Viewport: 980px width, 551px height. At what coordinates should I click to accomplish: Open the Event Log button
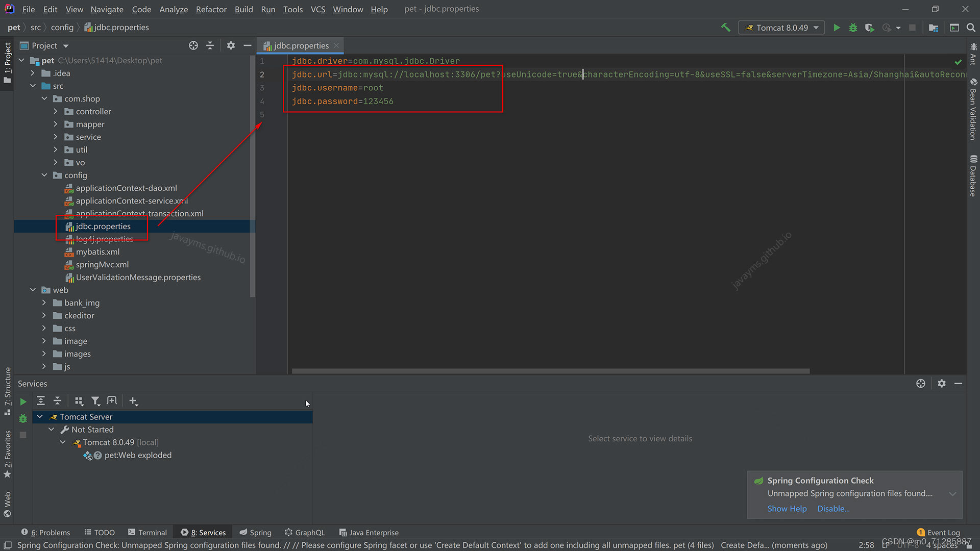pos(939,532)
